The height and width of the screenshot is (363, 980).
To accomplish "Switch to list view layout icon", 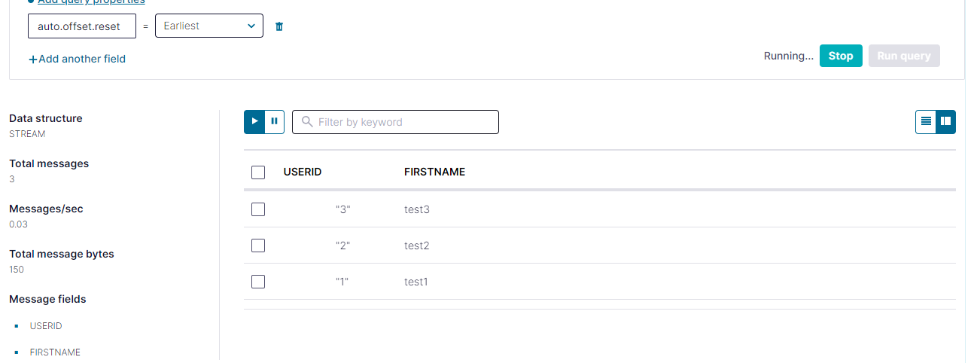I will tap(926, 121).
